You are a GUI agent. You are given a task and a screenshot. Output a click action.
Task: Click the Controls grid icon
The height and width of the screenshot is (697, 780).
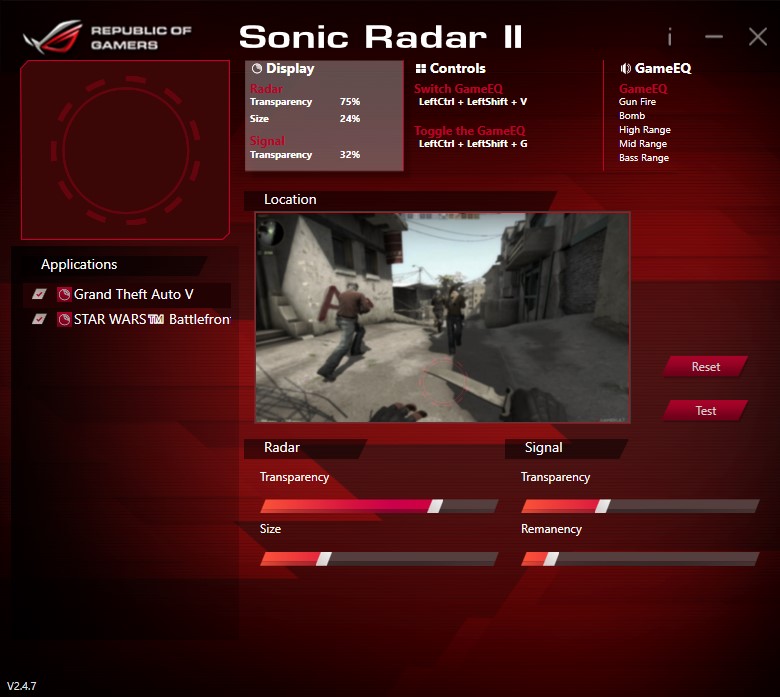click(x=421, y=69)
